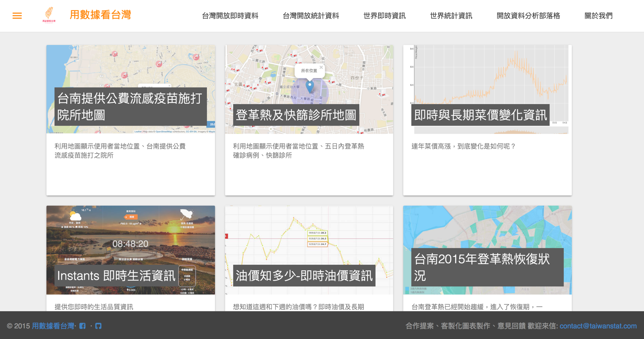Email contact@taiwanstat.com link
Viewport: 644px width, 339px height.
598,326
